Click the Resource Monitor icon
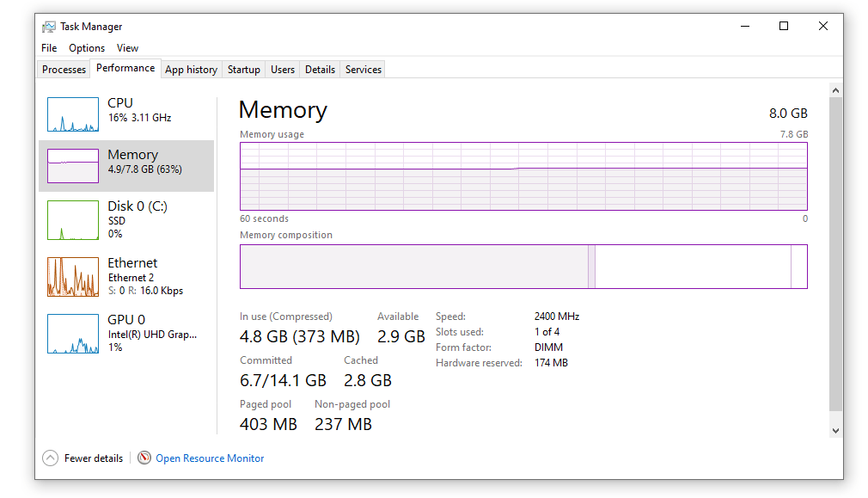Screen dimensions: 868x498 [144, 458]
